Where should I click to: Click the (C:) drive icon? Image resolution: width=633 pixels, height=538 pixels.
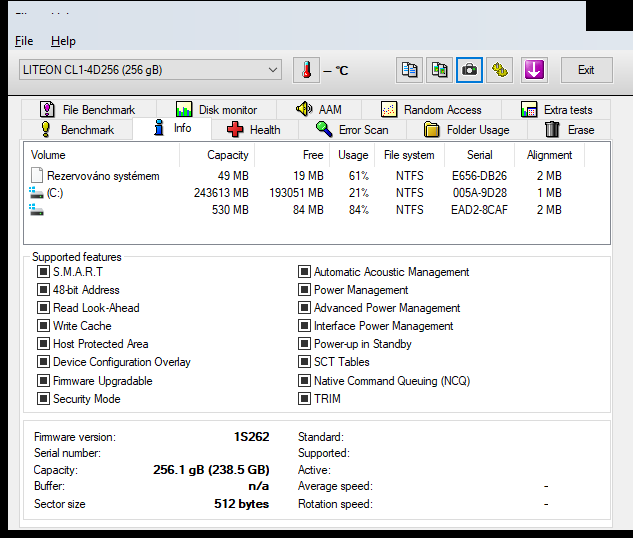[36, 193]
